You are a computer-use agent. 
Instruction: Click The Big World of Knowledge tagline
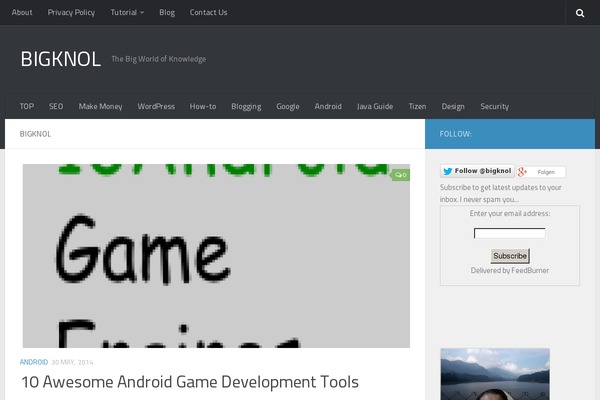pyautogui.click(x=159, y=59)
